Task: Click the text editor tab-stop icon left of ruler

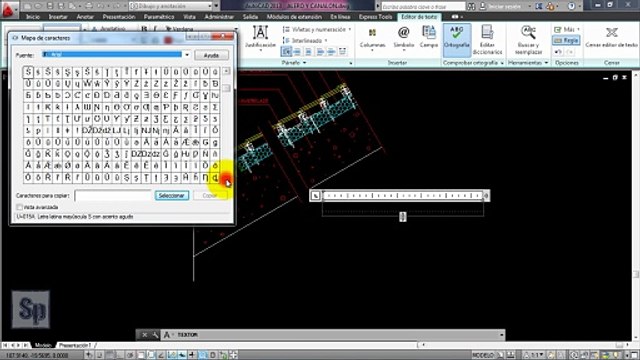Action: point(316,196)
